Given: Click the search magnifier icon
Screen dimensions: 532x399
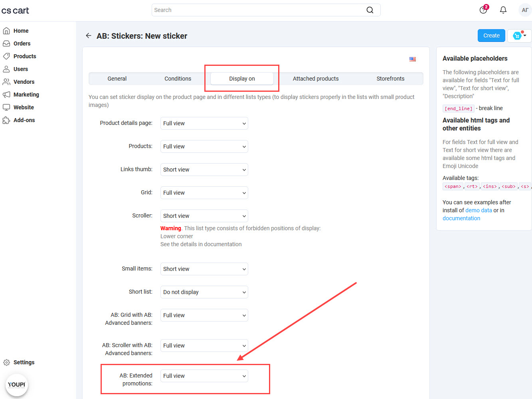Looking at the screenshot, I should click(370, 10).
